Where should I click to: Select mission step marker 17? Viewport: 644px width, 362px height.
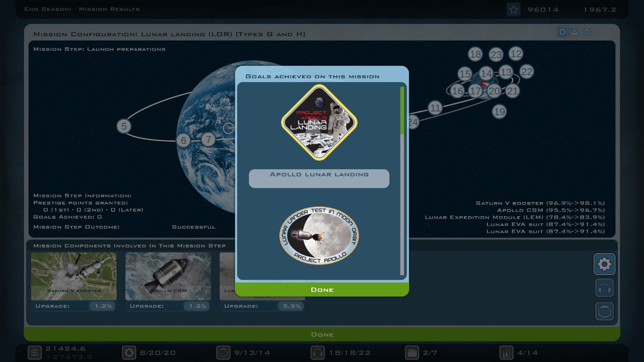coord(475,91)
